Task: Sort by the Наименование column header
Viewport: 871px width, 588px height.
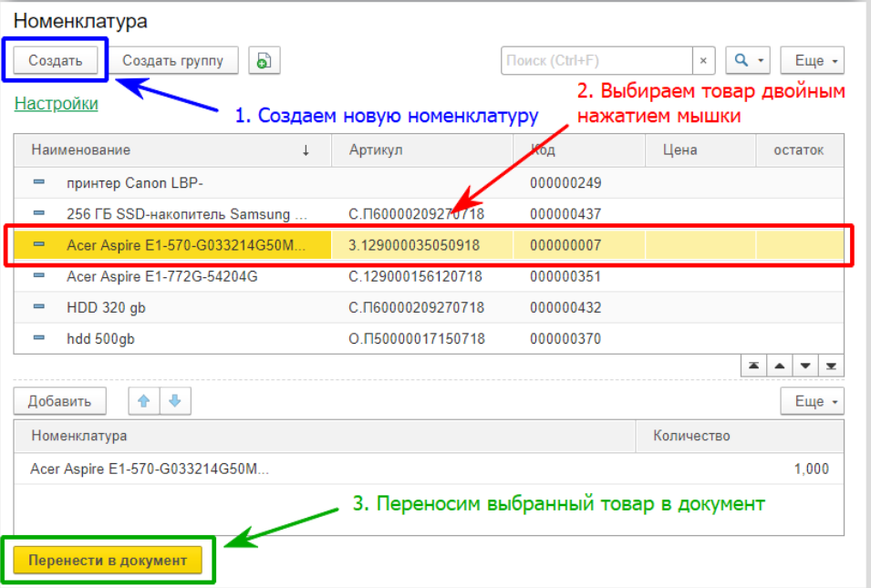Action: tap(172, 150)
